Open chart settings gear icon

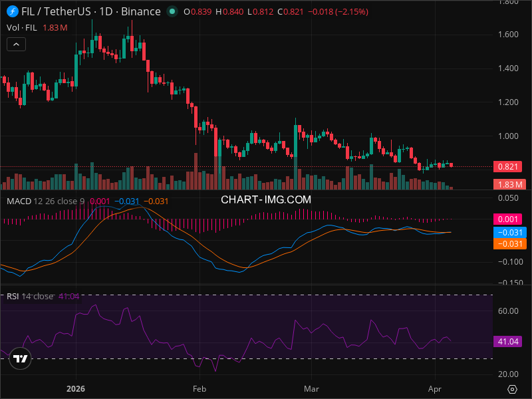512,389
